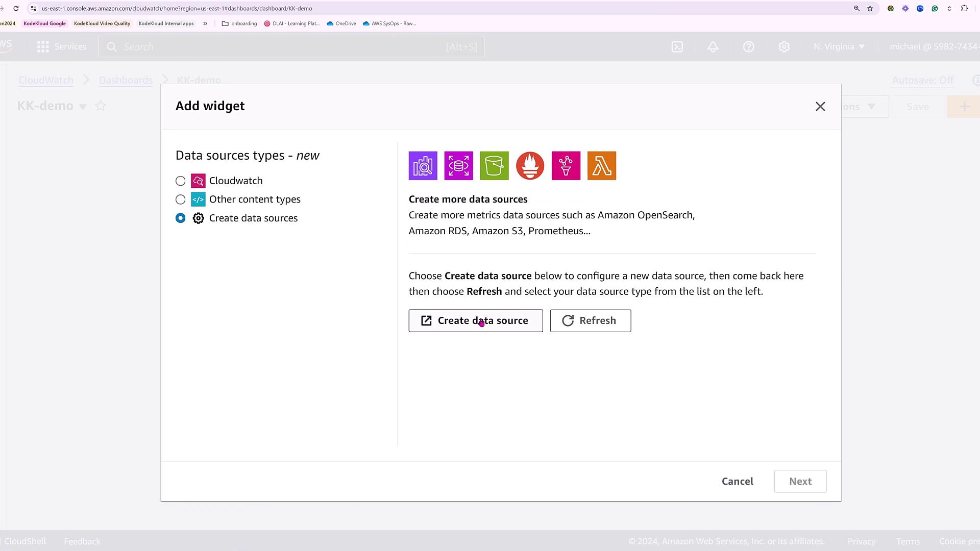Cancel the Add widget dialog
The height and width of the screenshot is (551, 980).
[737, 482]
